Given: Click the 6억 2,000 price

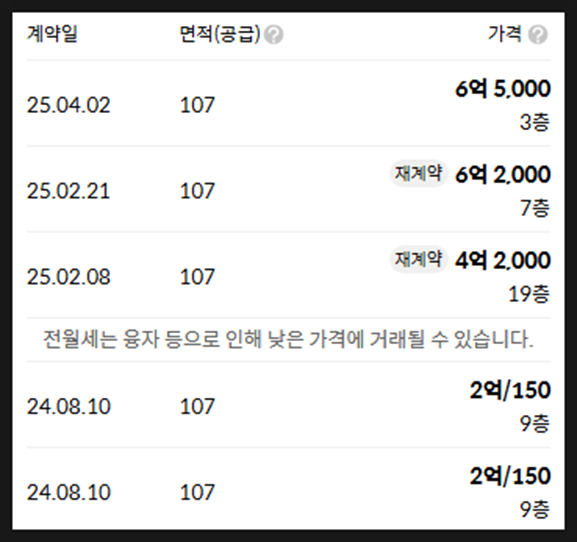Looking at the screenshot, I should (x=503, y=174).
